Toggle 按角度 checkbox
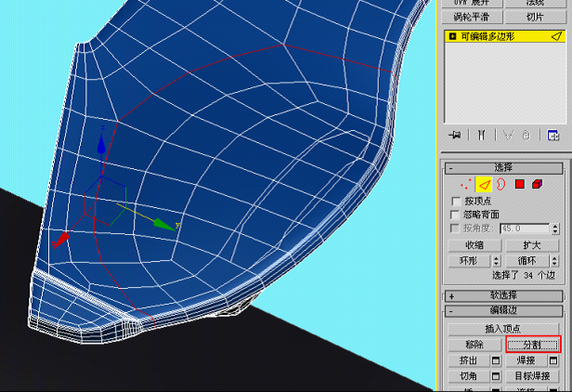Viewport: 572px width, 392px height. pyautogui.click(x=455, y=229)
